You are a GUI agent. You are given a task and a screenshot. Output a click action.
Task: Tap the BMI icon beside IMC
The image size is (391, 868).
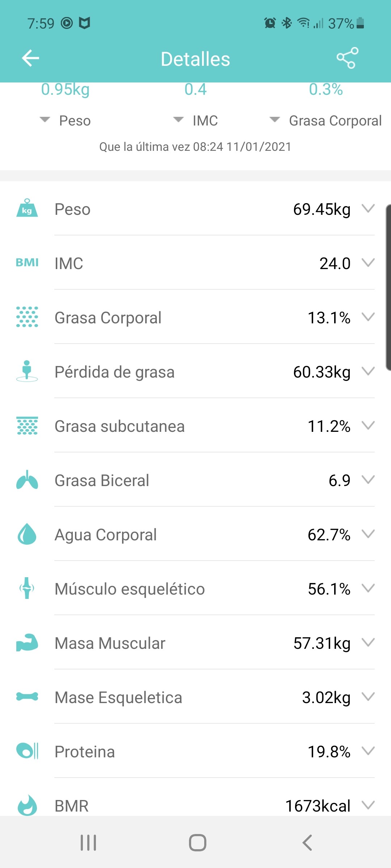tap(27, 263)
